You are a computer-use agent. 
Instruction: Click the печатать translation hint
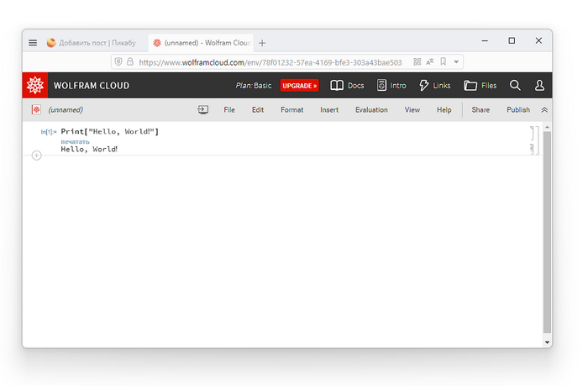point(75,141)
